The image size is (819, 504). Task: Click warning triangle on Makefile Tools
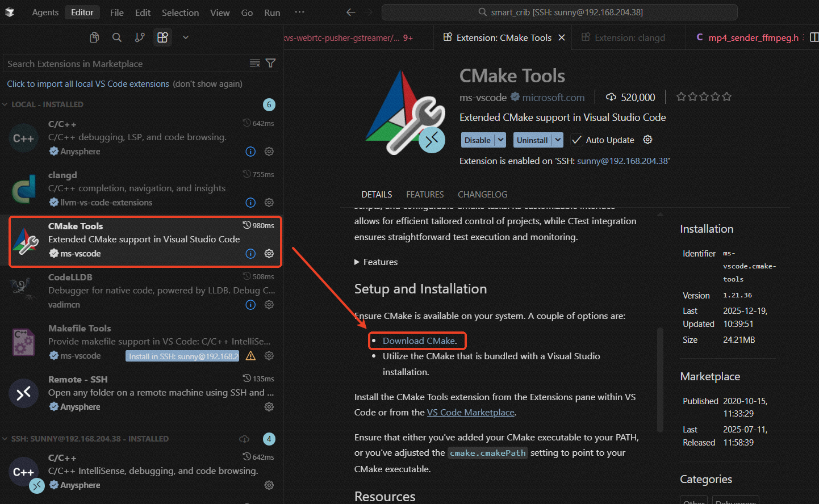(x=250, y=356)
